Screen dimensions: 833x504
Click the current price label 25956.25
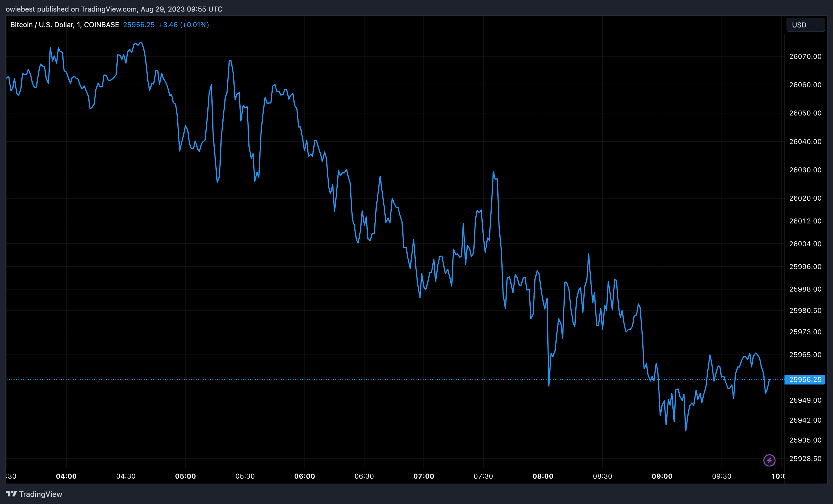point(805,380)
